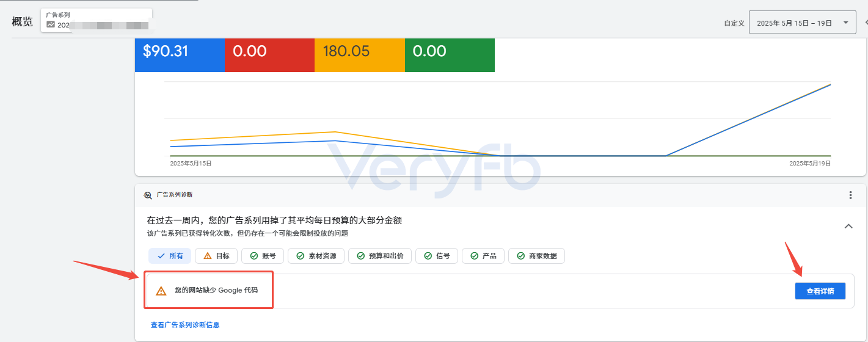The image size is (868, 342).
Task: Open the 查看广告系列诊断信息 link
Action: [x=185, y=325]
